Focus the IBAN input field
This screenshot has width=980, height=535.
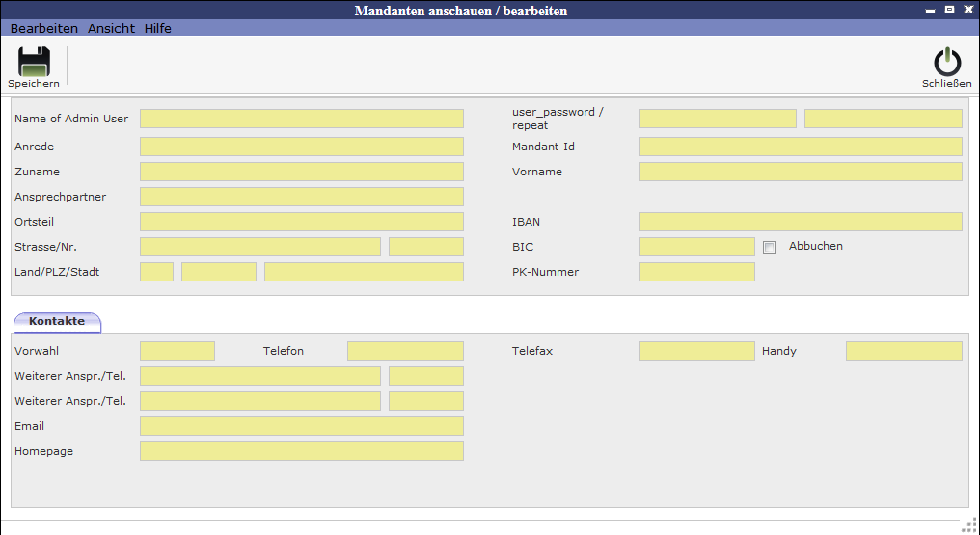800,222
